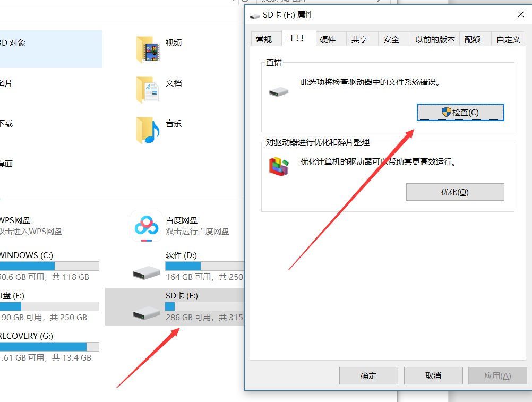Select the 配额 tab

473,38
